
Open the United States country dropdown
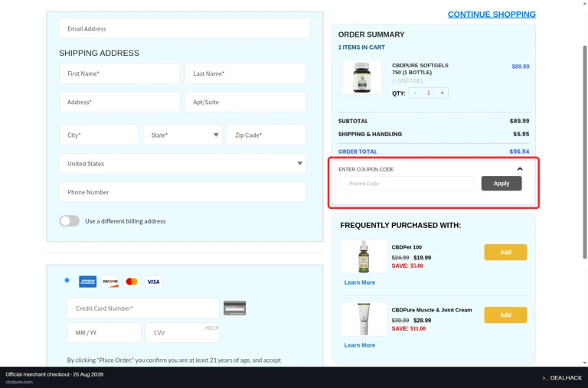183,164
